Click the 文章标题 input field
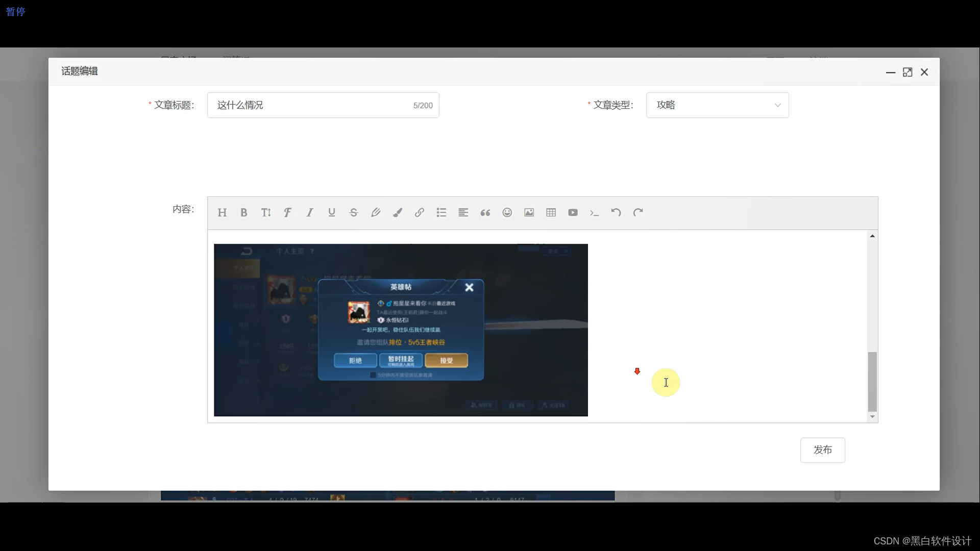Screen dimensions: 980x551 [x=323, y=105]
